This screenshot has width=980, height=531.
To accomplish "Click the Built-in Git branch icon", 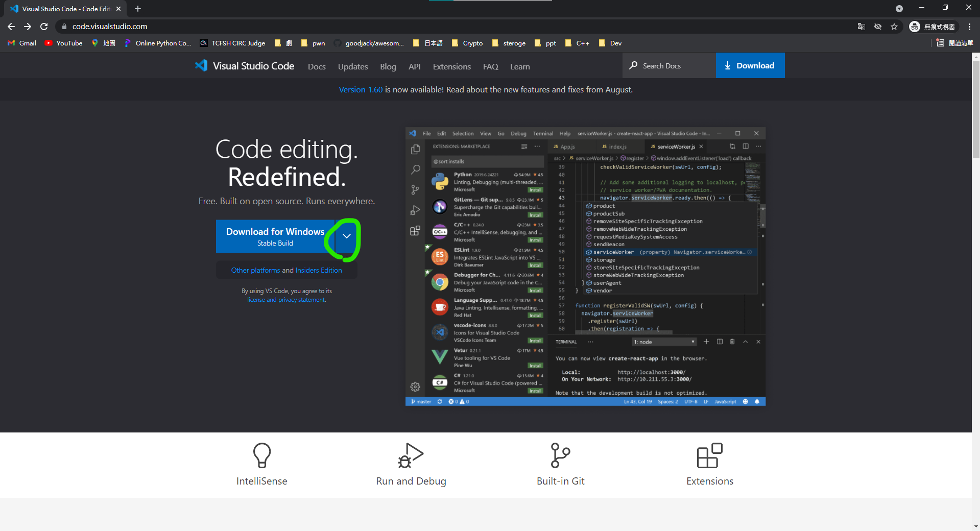I will [560, 455].
